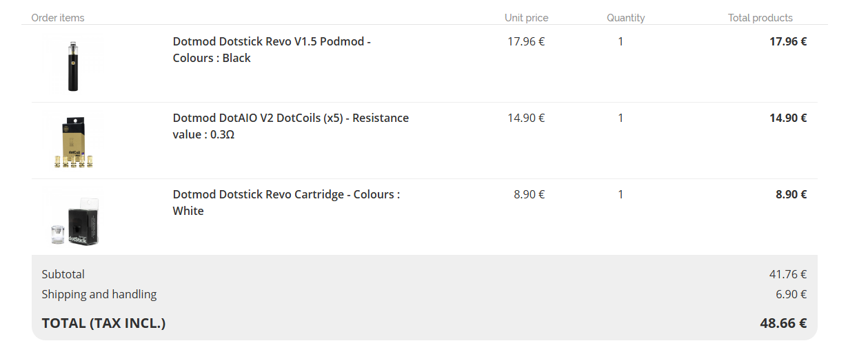The width and height of the screenshot is (868, 352).
Task: Click the 'Shipping and handling' label
Action: [x=99, y=294]
